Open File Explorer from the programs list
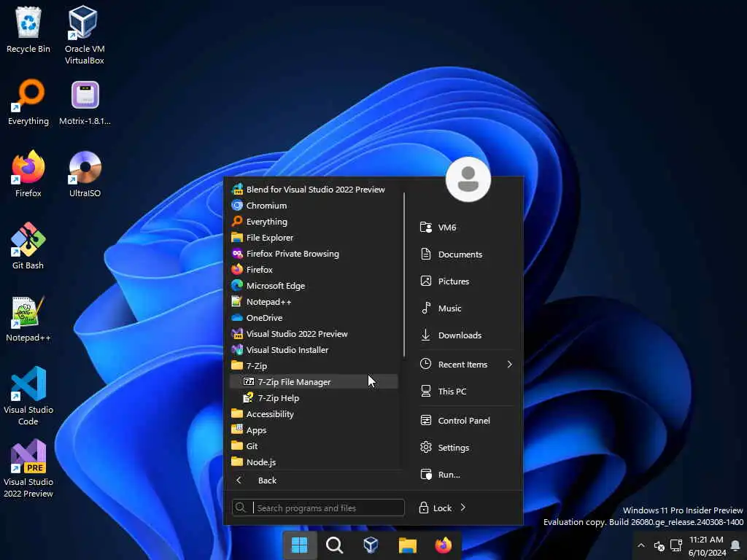Viewport: 747px width, 560px height. 314,238
